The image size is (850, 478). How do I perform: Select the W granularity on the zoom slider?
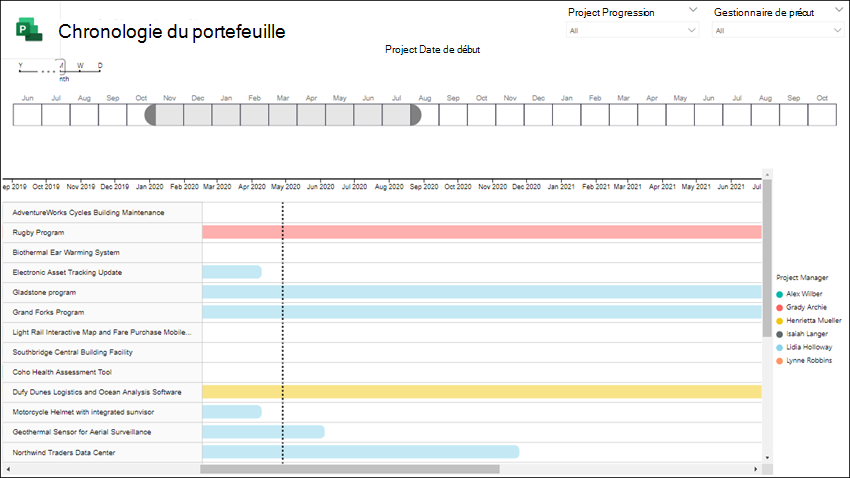(x=80, y=66)
